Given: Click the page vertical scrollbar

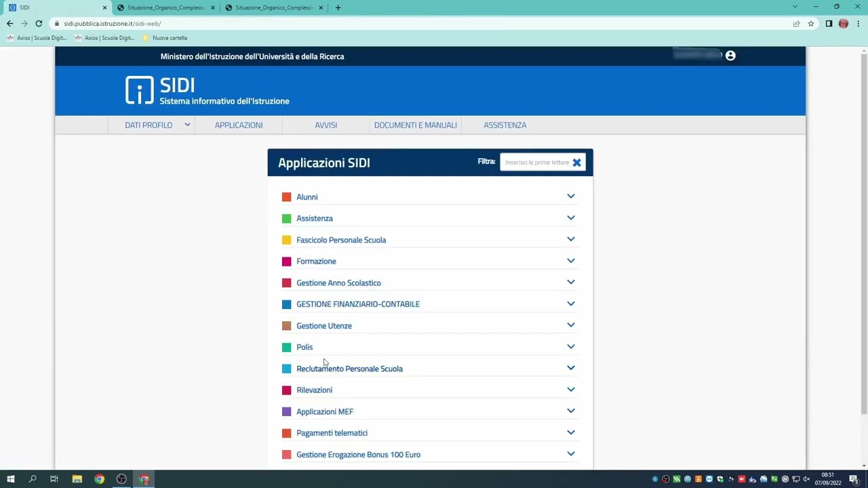Looking at the screenshot, I should [863, 234].
